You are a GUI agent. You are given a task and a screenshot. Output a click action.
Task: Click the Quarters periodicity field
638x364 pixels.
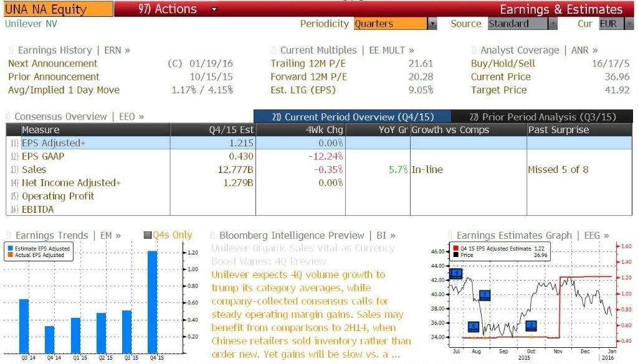pos(390,24)
